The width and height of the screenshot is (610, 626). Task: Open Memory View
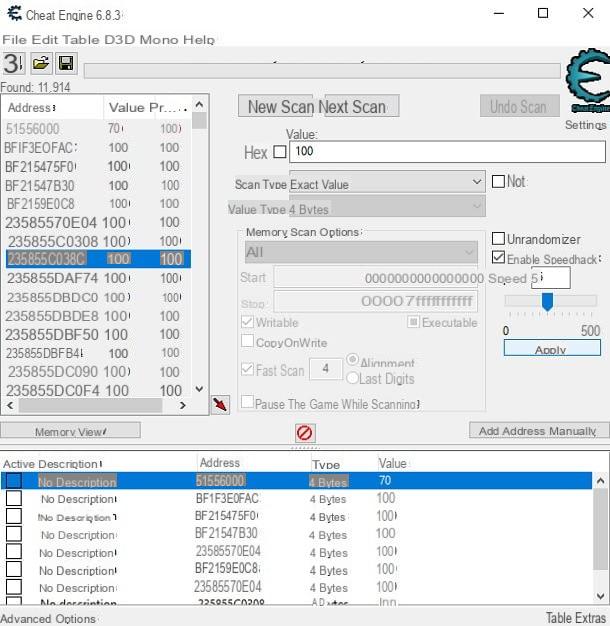point(70,431)
